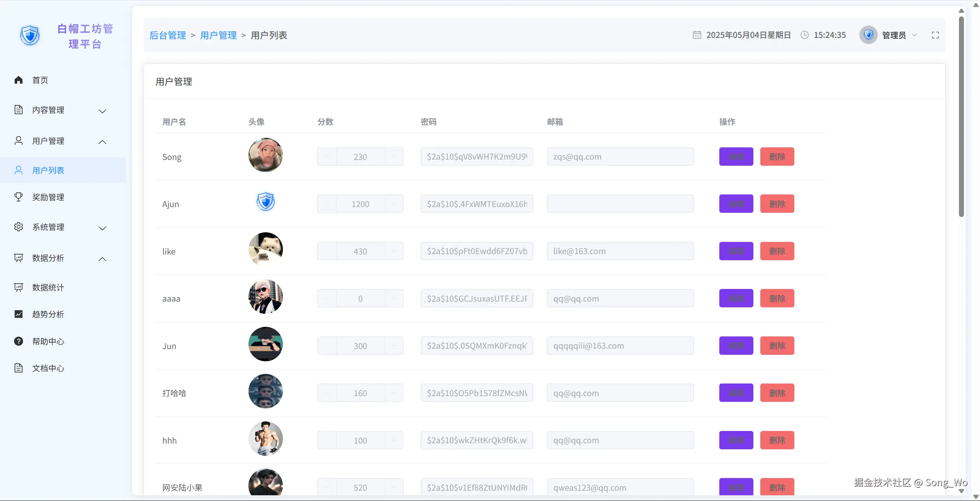This screenshot has width=980, height=501.
Task: Click the 白帽工坊 platform logo shield
Action: pyautogui.click(x=30, y=35)
